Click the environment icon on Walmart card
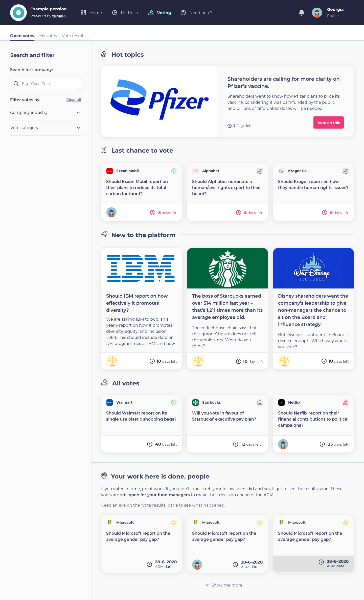The height and width of the screenshot is (600, 364). pos(174,402)
